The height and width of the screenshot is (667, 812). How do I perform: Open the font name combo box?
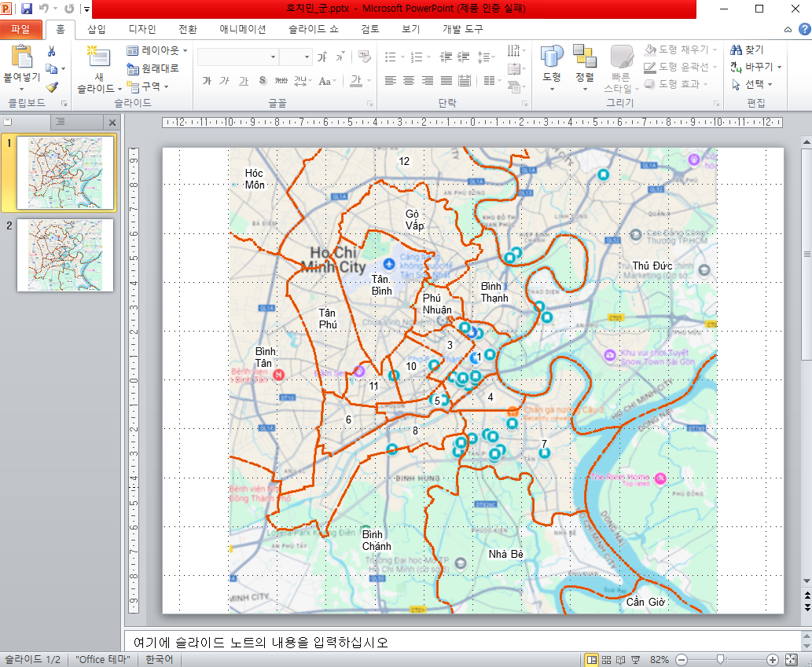237,57
